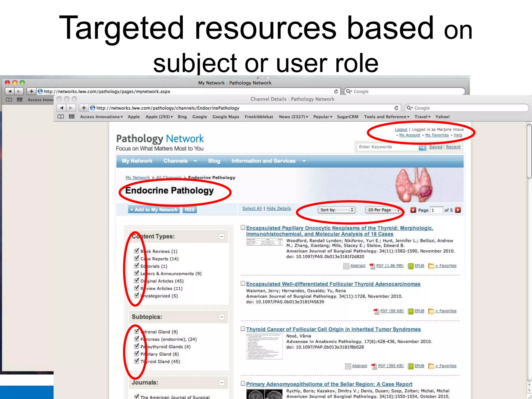Click the Logout link
The image size is (532, 399).
click(x=401, y=130)
